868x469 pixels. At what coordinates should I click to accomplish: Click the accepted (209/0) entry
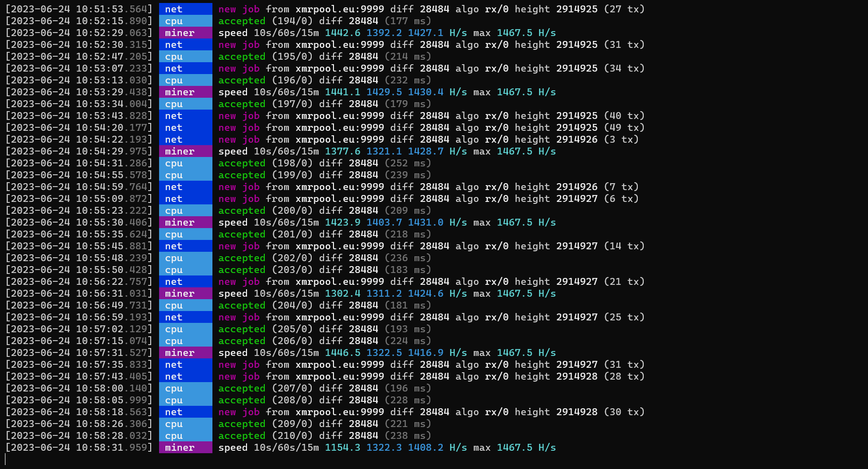(325, 424)
